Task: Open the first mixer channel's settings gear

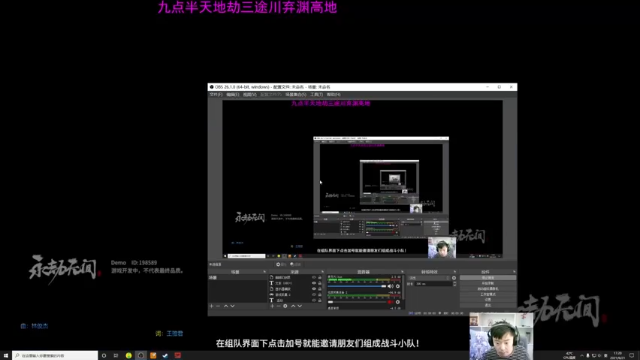Action: 398,287
